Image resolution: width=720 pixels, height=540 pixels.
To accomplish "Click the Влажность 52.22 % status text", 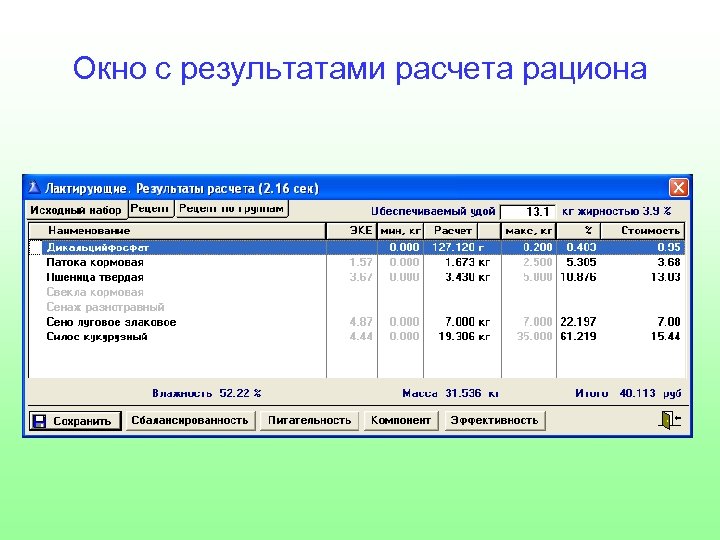I will point(207,393).
